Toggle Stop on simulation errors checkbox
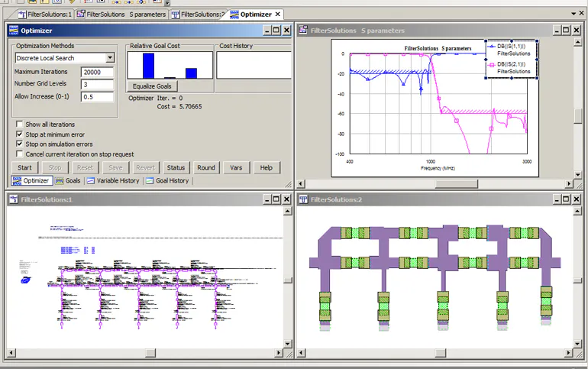 click(x=20, y=144)
